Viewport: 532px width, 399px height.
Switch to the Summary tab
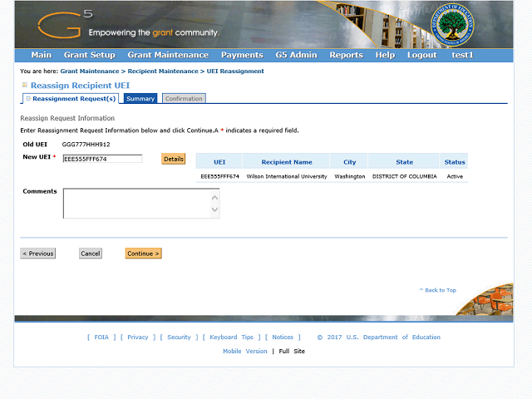click(140, 99)
